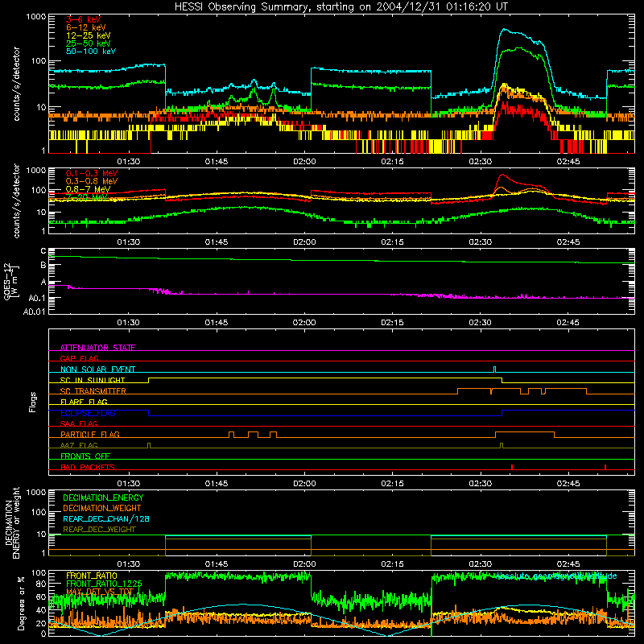The image size is (644, 644).
Task: Click the Absolute geomagnetic latitude label
Action: 556,576
